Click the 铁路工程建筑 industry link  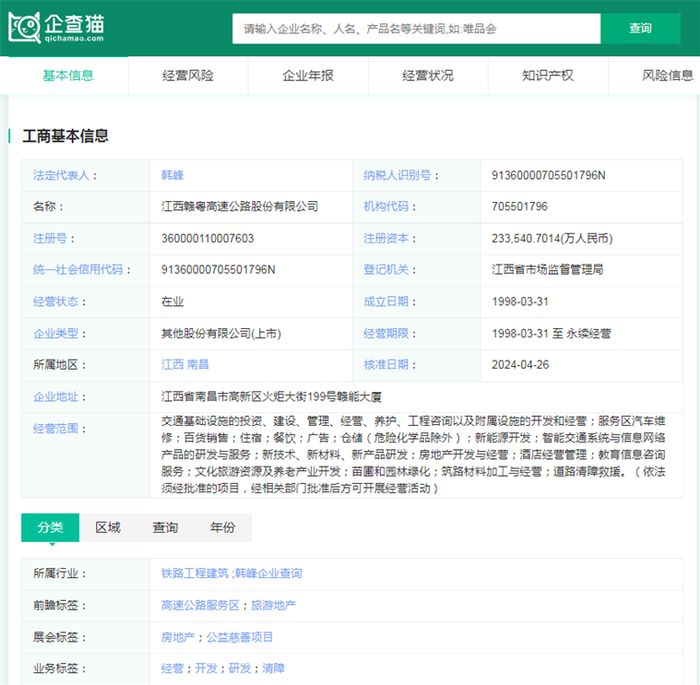195,574
